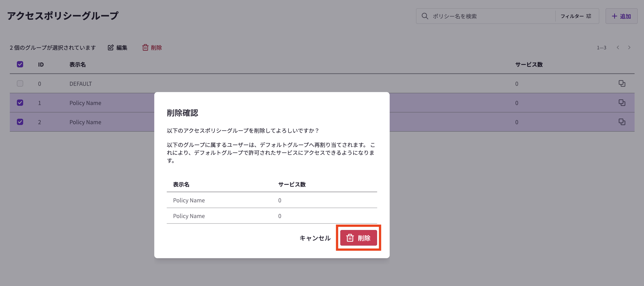Open the フィルター filter options
The width and height of the screenshot is (644, 286).
[576, 16]
